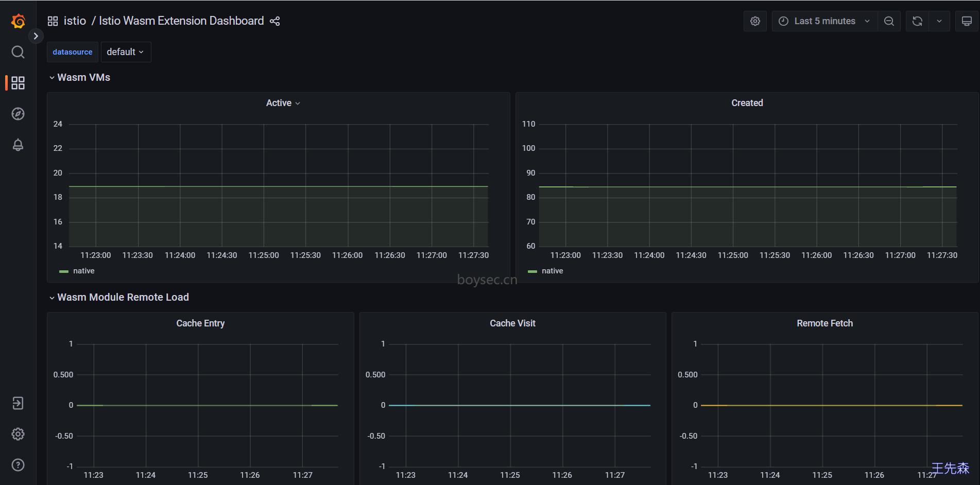Click the dashboard grid icon beside istio
980x485 pixels.
click(x=53, y=21)
